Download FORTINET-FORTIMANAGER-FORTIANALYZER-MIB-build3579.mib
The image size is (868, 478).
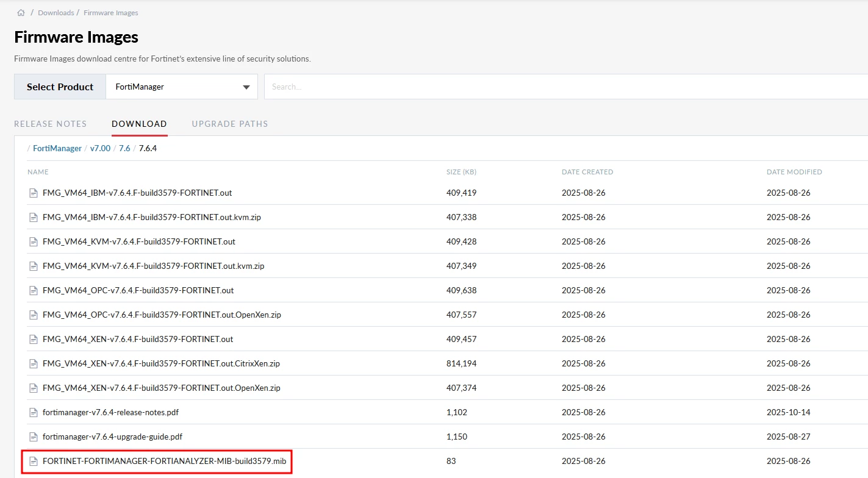[164, 461]
